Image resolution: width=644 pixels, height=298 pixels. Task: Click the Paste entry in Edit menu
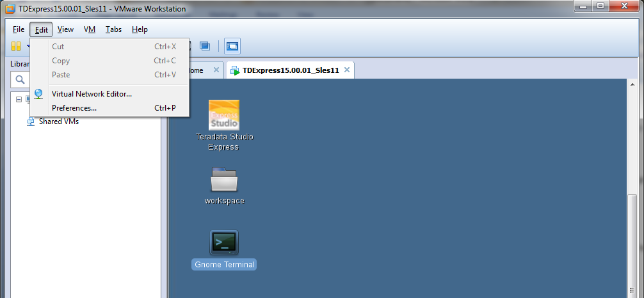tap(109, 75)
